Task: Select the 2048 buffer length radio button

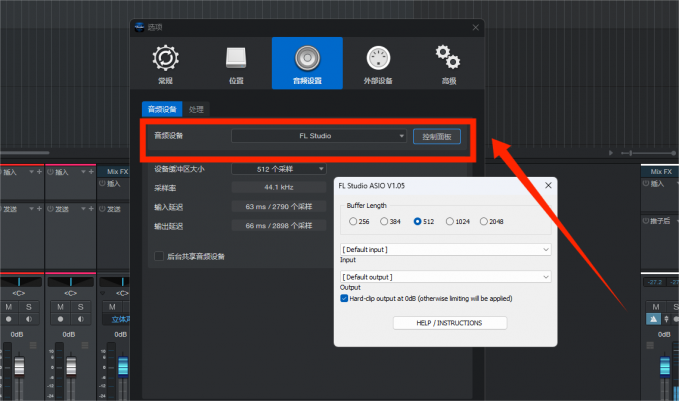Action: click(x=484, y=221)
